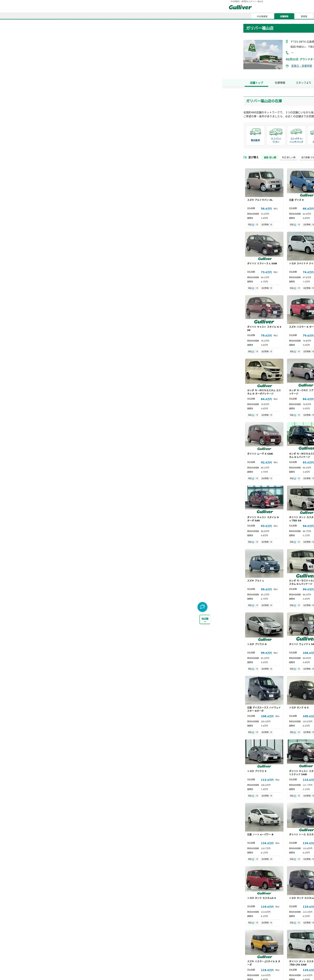This screenshot has height=980, width=314.
Task: Open 保証 info icon on ムーヴ X SAIII card
Action: tap(253, 479)
